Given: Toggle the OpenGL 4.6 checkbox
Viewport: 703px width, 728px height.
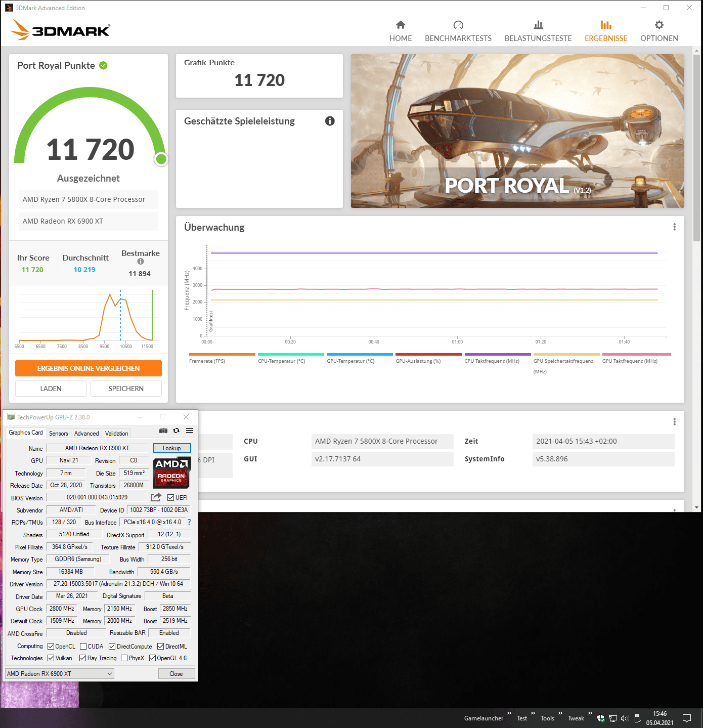Looking at the screenshot, I should click(152, 658).
